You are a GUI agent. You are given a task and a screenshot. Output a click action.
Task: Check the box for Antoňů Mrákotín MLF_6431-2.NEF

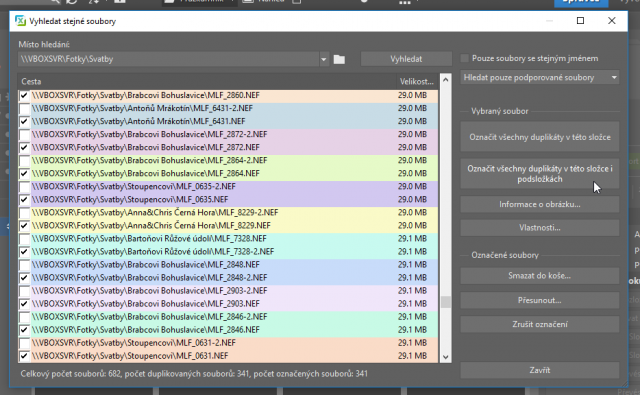pos(24,109)
